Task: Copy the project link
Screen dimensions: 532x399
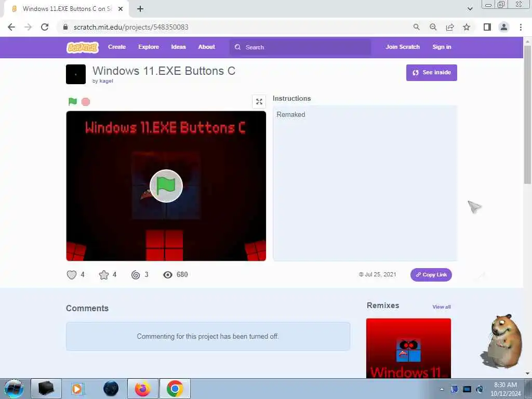Action: (431, 275)
